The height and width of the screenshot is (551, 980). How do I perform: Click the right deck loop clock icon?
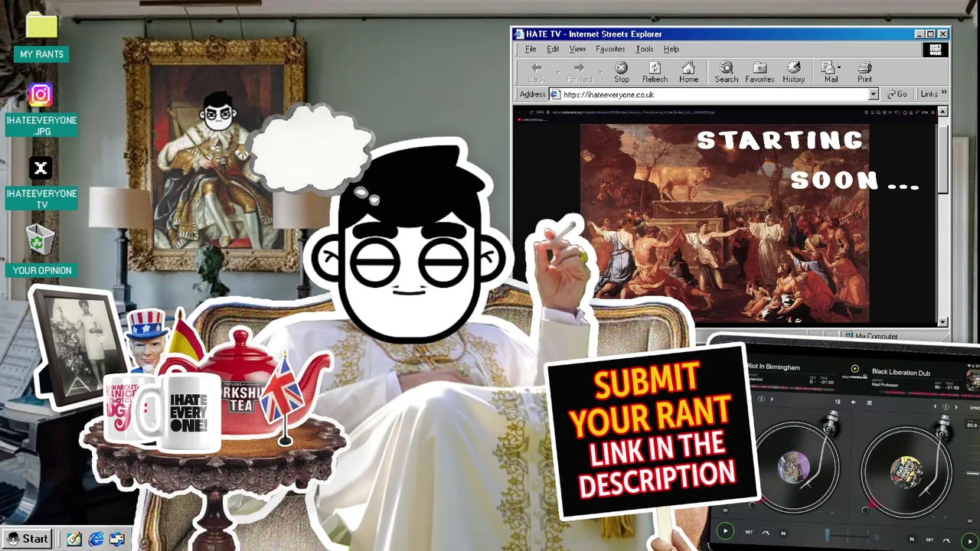coord(946,406)
